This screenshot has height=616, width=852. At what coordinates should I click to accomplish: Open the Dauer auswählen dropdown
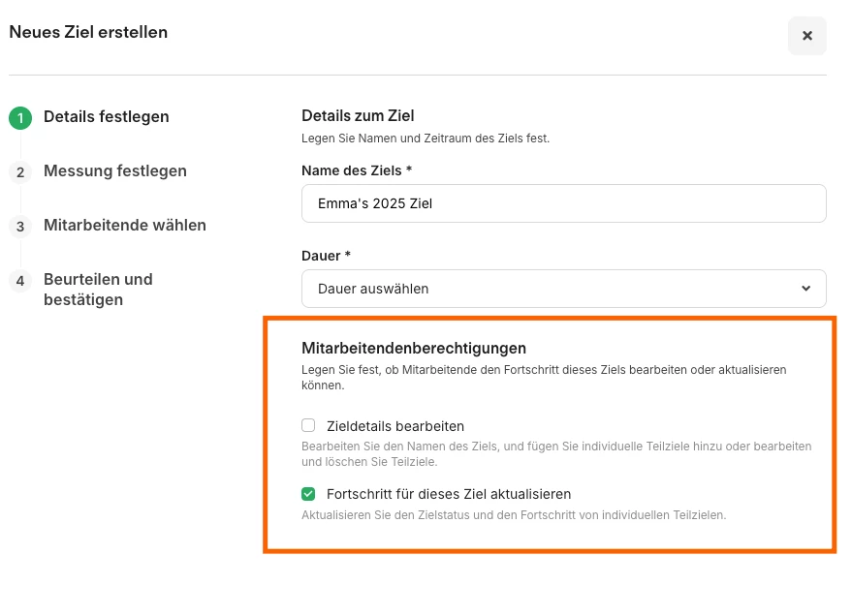tap(552, 289)
